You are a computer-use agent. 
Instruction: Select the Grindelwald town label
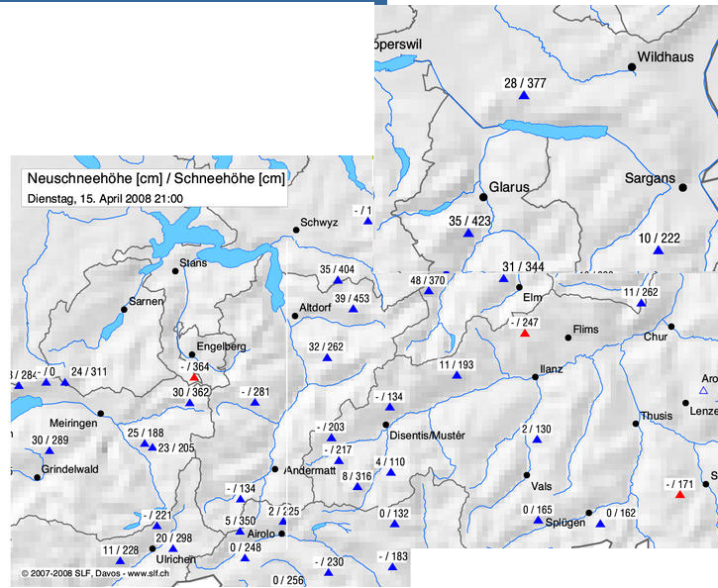[70, 469]
